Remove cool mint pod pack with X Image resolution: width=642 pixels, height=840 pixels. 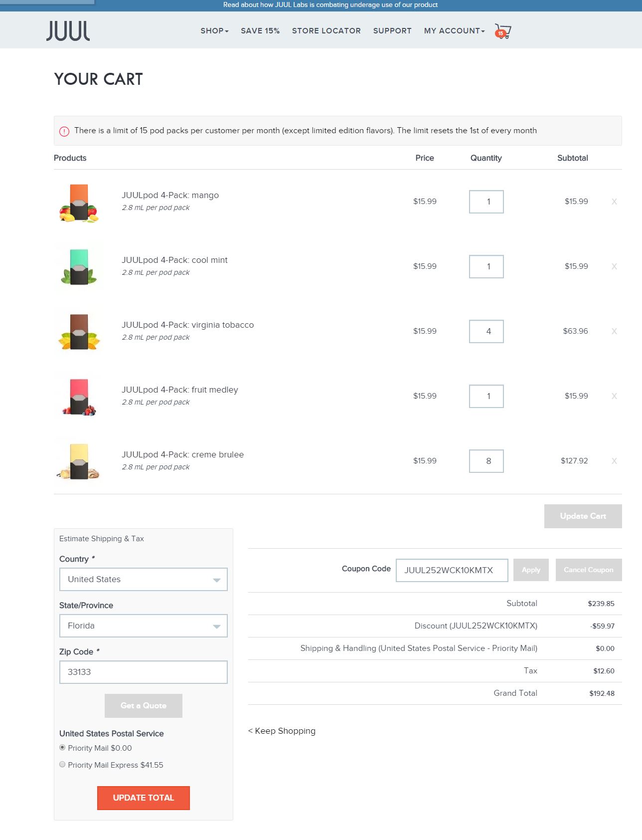614,266
